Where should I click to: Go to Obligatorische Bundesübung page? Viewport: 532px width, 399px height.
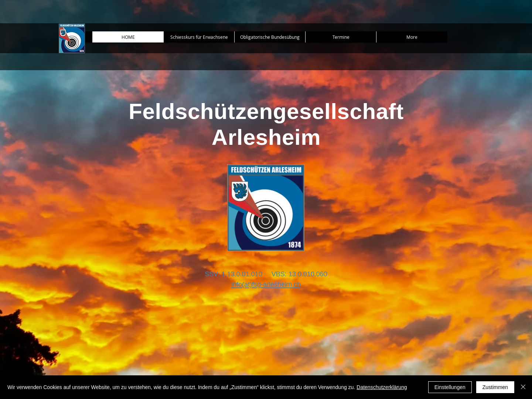[270, 37]
